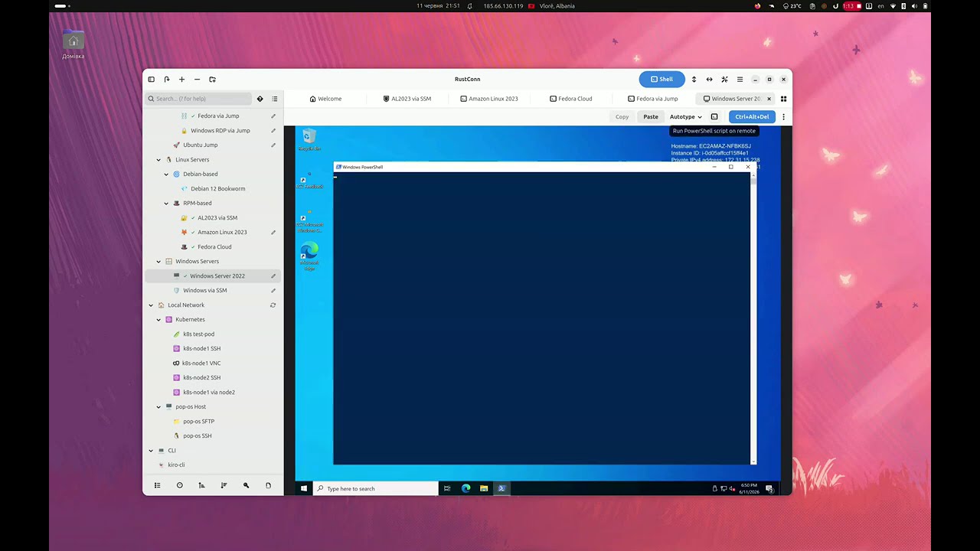Click the Shell button in header bar
The width and height of the screenshot is (980, 551).
point(661,80)
